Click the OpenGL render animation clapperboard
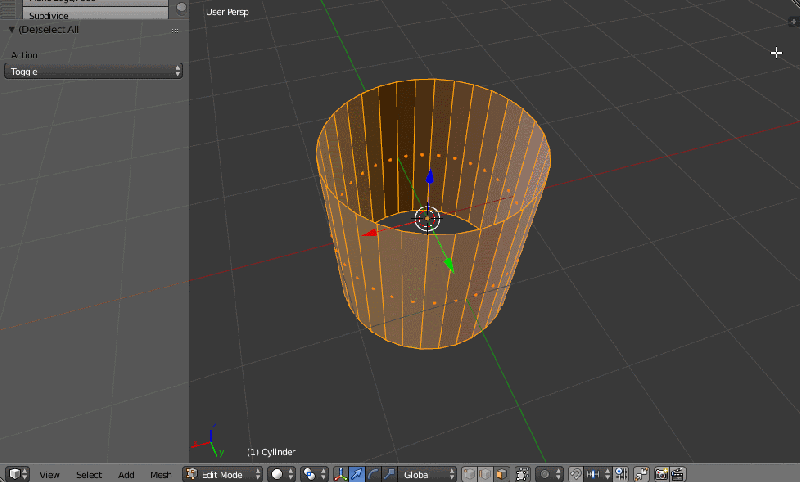800x482 pixels. (x=678, y=474)
